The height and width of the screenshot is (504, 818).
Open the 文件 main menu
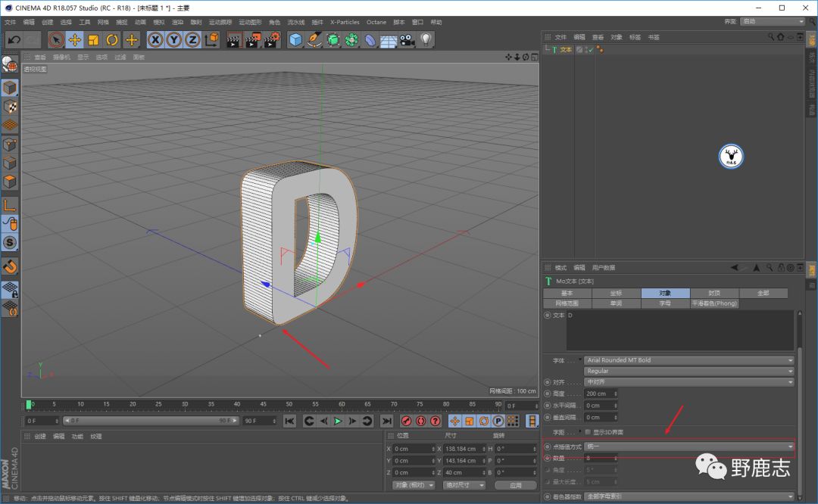pyautogui.click(x=11, y=23)
